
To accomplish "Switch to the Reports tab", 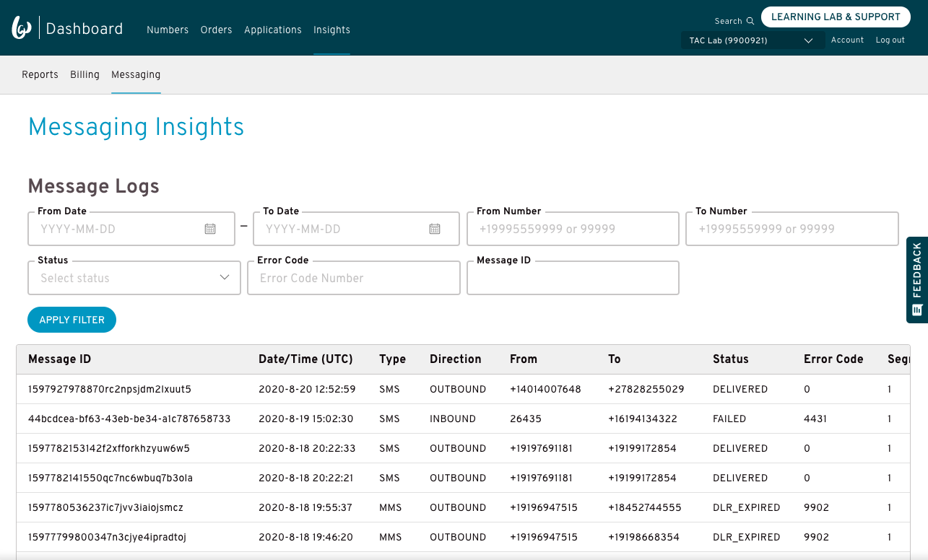I will click(40, 74).
